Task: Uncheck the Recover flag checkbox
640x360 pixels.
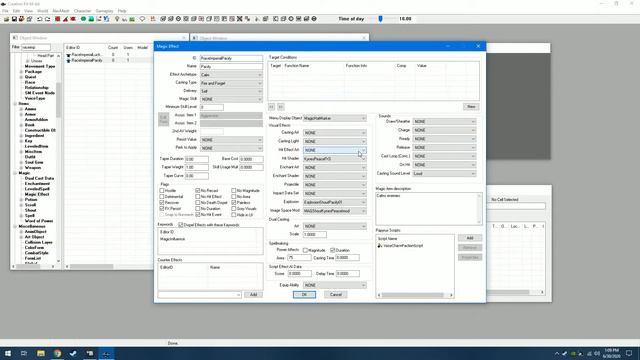Action: [x=162, y=202]
